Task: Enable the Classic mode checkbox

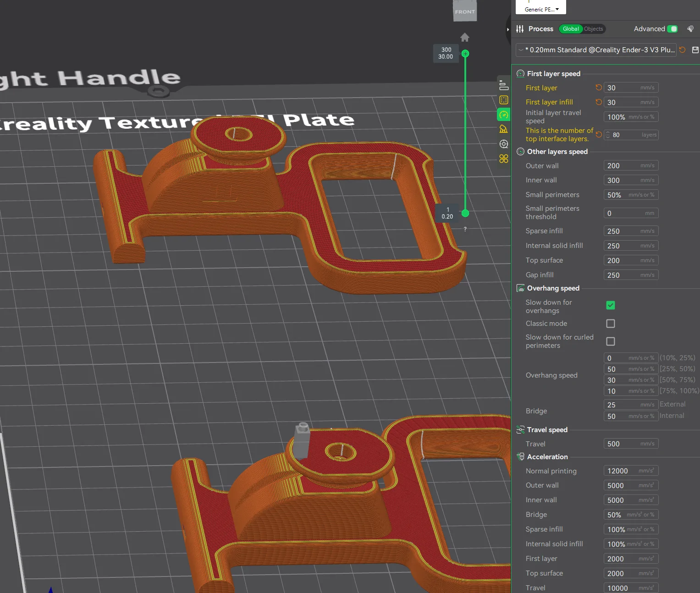Action: [611, 324]
